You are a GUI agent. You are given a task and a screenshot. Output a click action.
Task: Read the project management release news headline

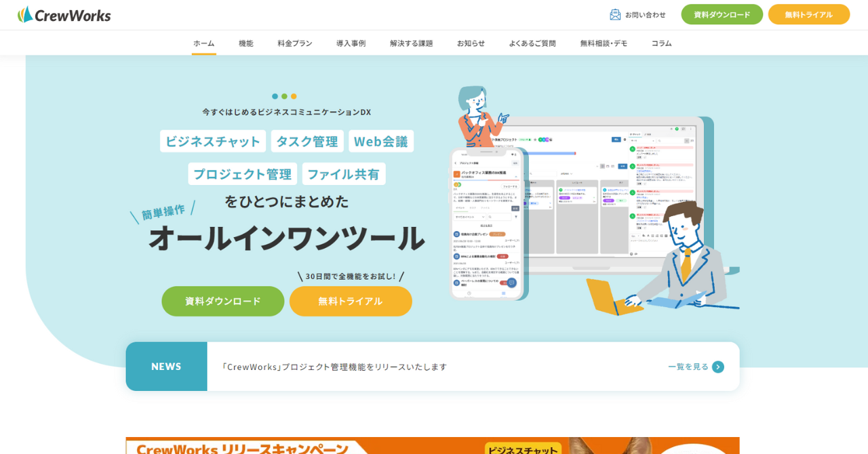tap(334, 367)
